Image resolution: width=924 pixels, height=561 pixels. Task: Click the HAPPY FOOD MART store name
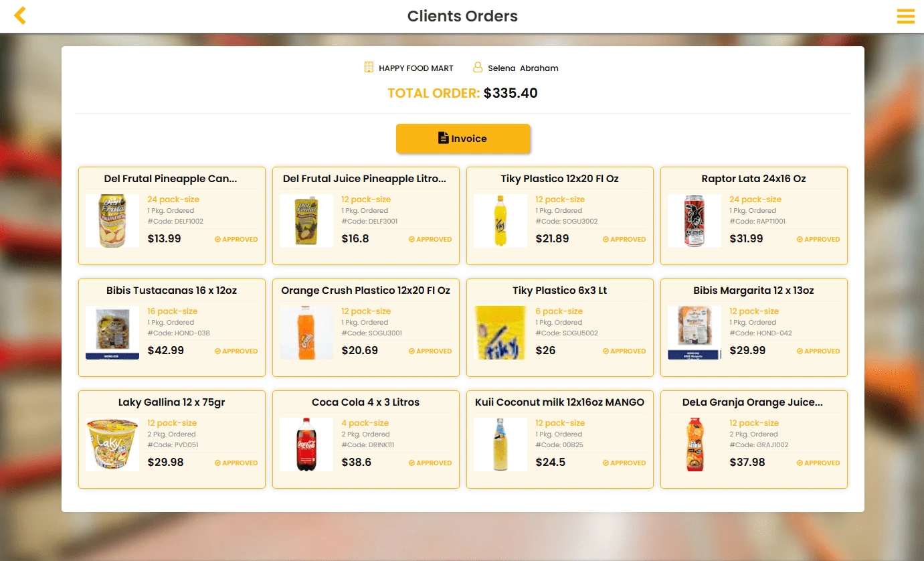[x=416, y=68]
